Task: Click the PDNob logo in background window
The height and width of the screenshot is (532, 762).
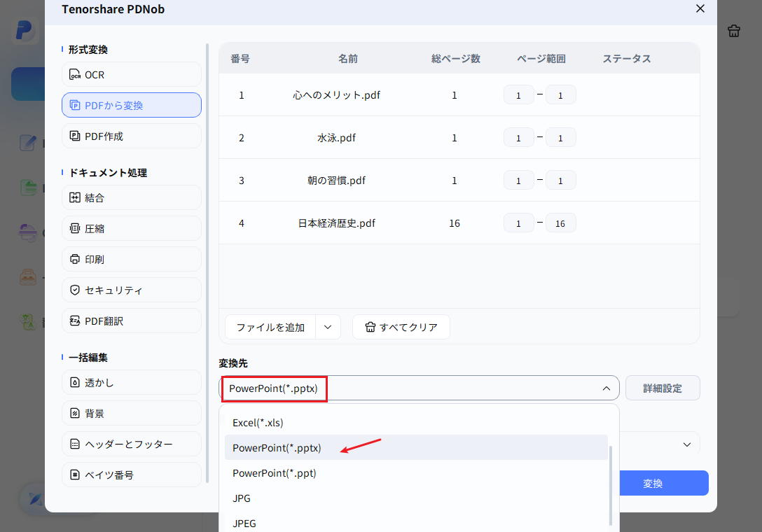Action: (x=25, y=31)
